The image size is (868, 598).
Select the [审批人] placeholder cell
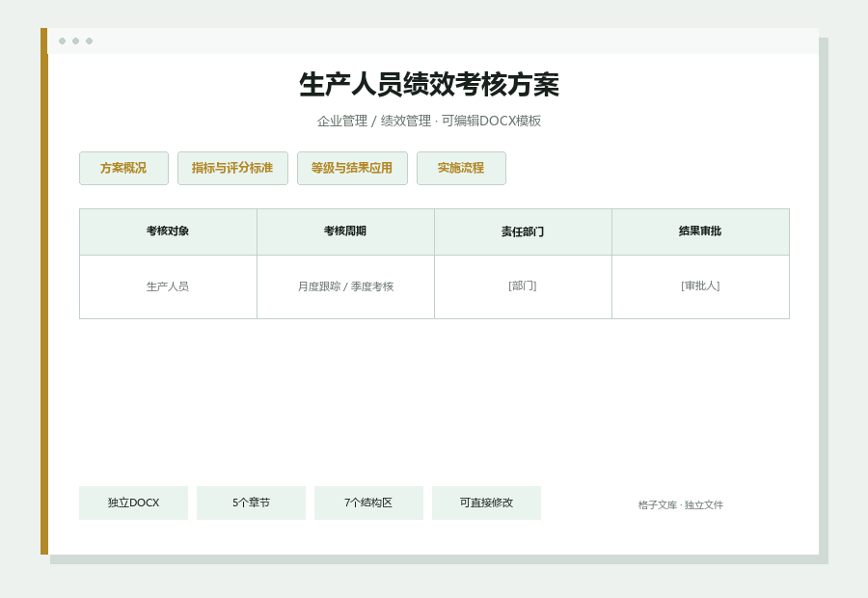(700, 286)
